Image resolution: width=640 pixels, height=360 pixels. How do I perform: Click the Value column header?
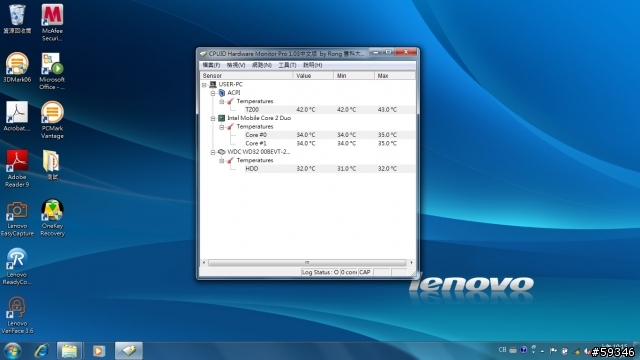tap(313, 76)
